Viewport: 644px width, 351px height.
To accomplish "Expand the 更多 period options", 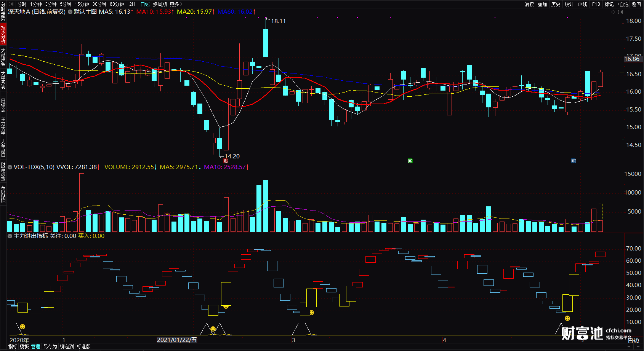I will click(176, 4).
